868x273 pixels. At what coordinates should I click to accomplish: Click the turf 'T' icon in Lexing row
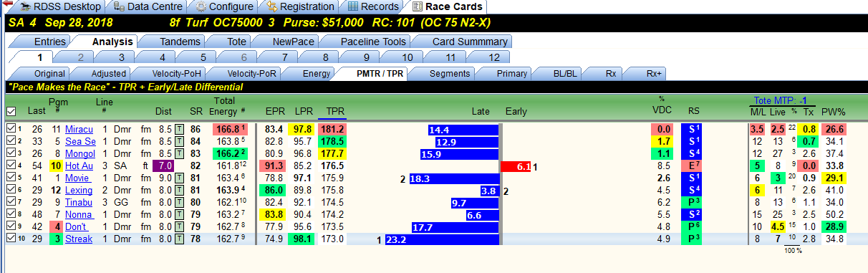180,191
